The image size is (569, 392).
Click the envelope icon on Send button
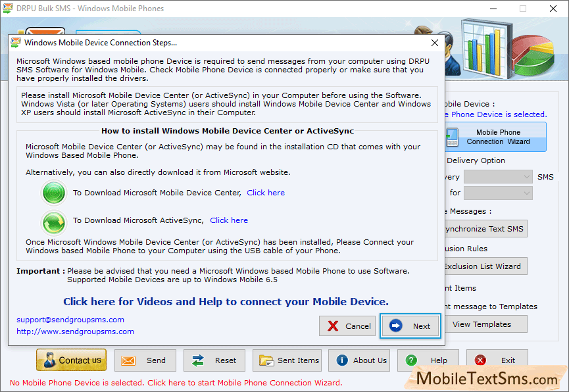(128, 360)
